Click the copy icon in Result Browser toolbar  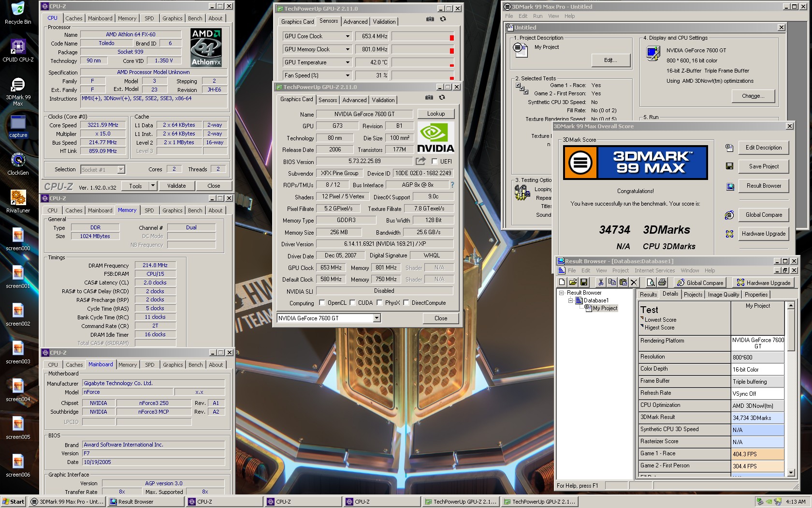point(612,283)
